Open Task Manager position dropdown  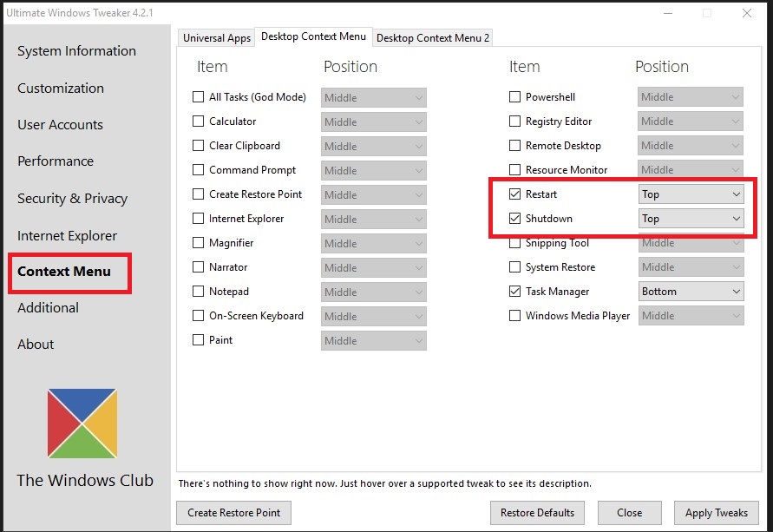(691, 292)
